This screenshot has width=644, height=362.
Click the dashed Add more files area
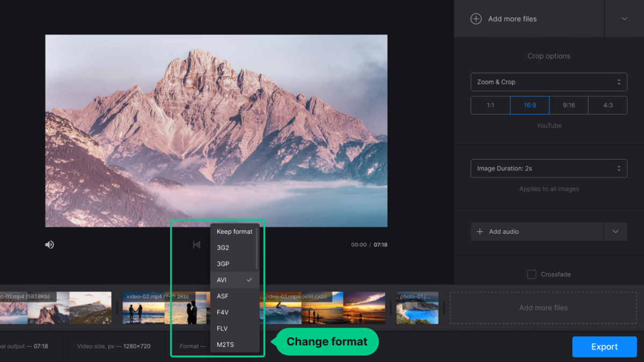(543, 308)
